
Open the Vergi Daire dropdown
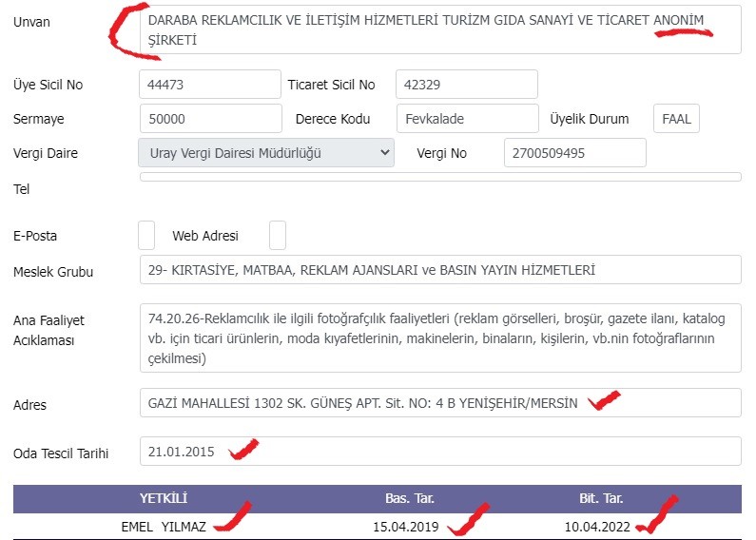pos(266,153)
